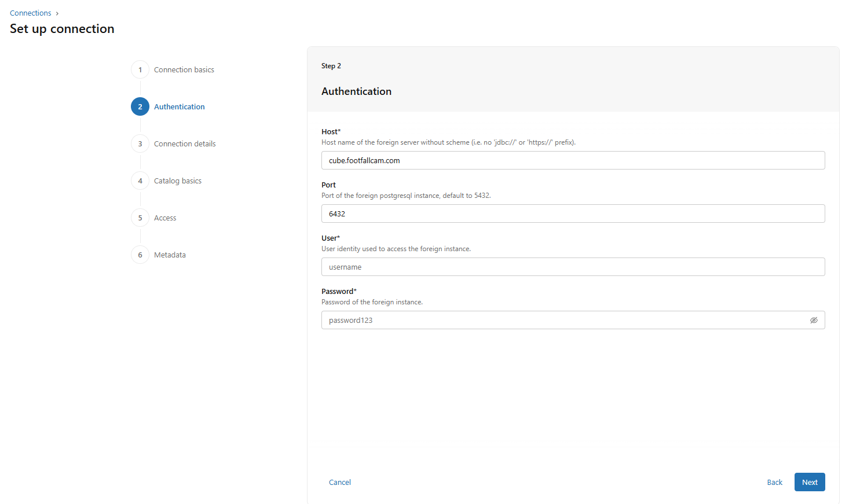Click the step 1 number circle
Viewport: 849px width, 504px height.
[140, 69]
